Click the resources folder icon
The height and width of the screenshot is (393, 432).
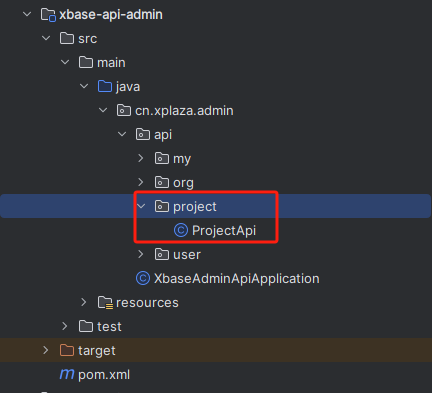point(105,303)
